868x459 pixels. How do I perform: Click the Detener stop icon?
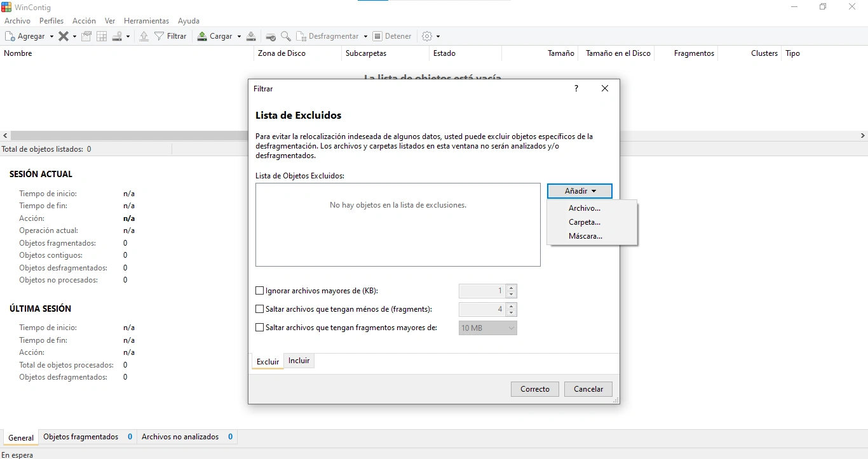377,36
